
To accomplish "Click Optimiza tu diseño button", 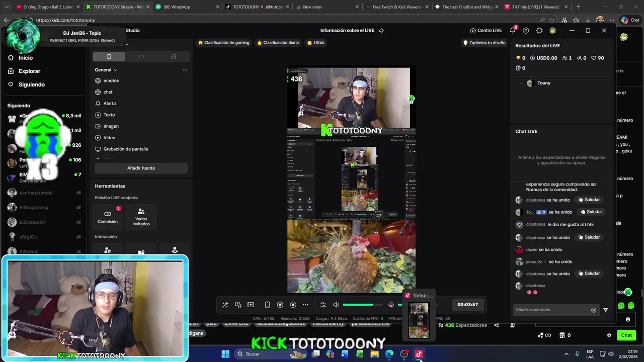I will [x=485, y=43].
